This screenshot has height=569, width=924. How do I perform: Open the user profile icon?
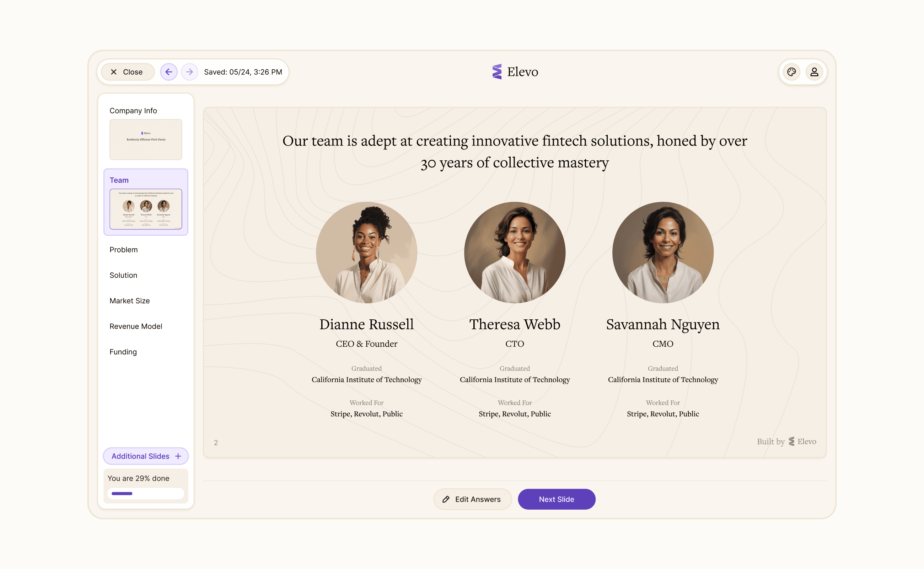(814, 72)
